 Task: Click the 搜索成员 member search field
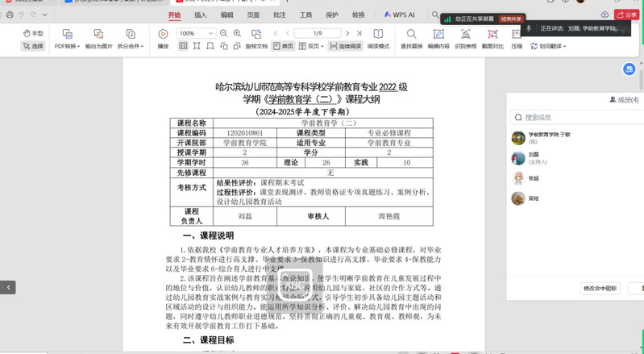(x=577, y=118)
